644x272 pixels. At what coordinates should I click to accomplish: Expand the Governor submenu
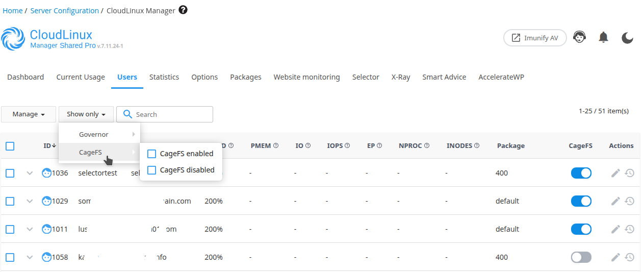(x=99, y=134)
